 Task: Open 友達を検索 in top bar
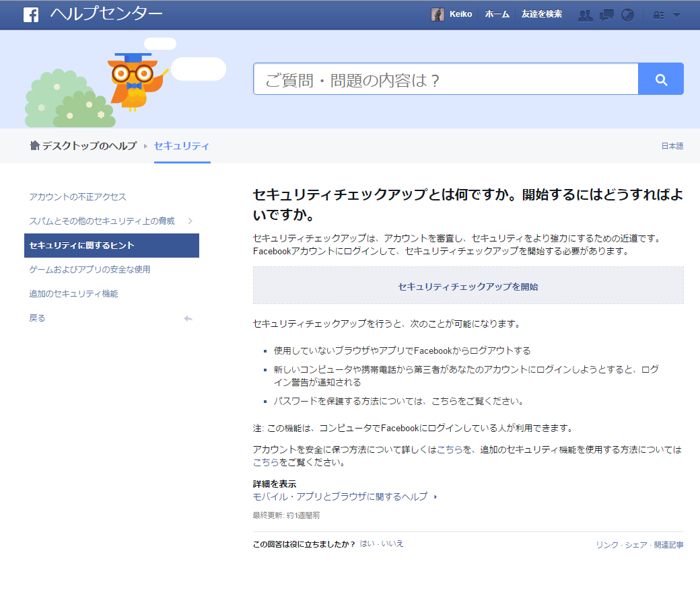(542, 14)
